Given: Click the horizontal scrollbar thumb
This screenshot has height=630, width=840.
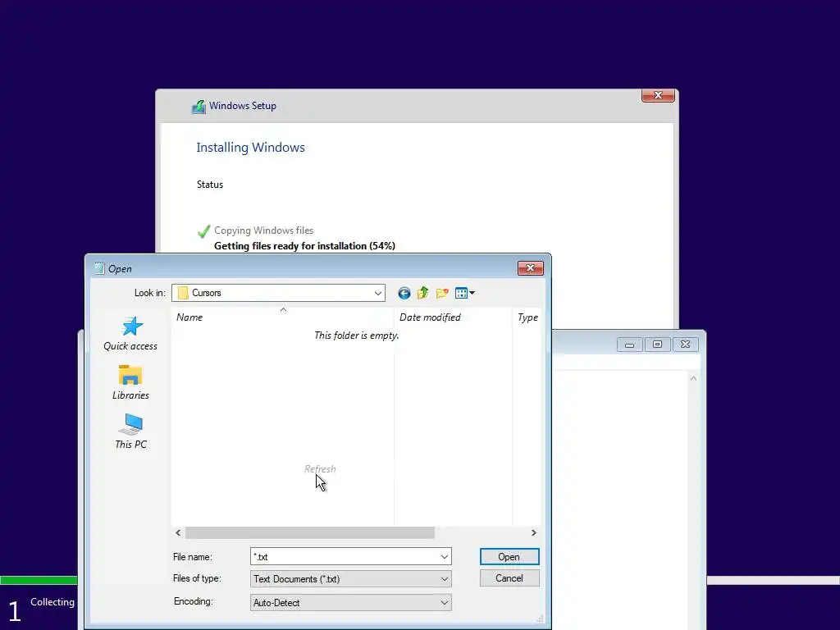Looking at the screenshot, I should coord(309,532).
